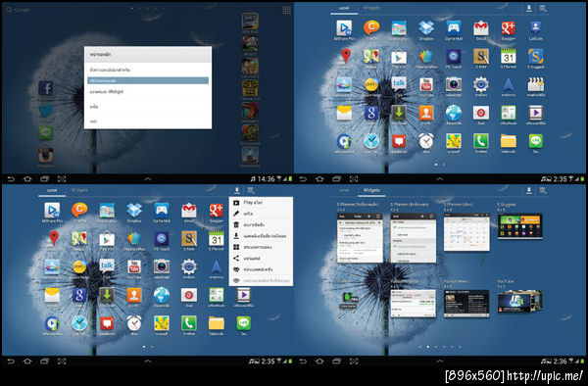Launch S Note in the top-right app drawer
The height and width of the screenshot is (386, 588).
(x=481, y=57)
